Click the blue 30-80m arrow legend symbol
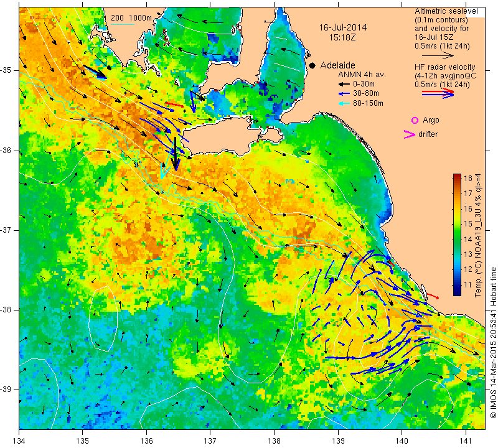The width and height of the screenshot is (498, 448). [x=344, y=94]
